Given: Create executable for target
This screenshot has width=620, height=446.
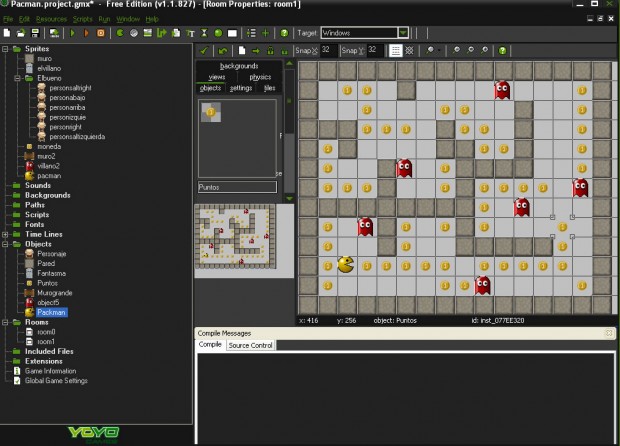Looking at the screenshot, I should click(x=54, y=33).
